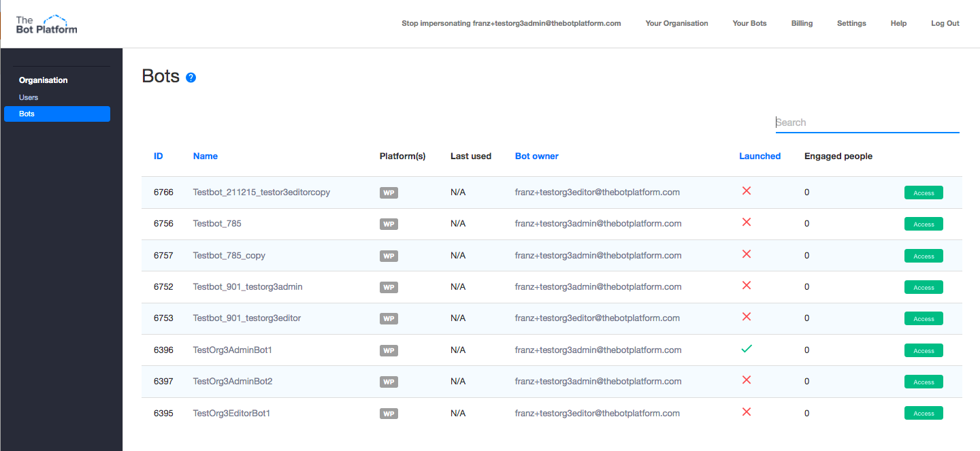Access the Testbot_901_testorg3editor bot
The image size is (980, 451).
pyautogui.click(x=924, y=318)
